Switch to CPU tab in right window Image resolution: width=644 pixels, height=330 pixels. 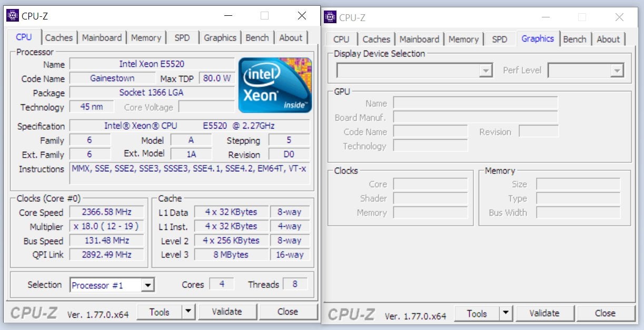click(x=341, y=40)
